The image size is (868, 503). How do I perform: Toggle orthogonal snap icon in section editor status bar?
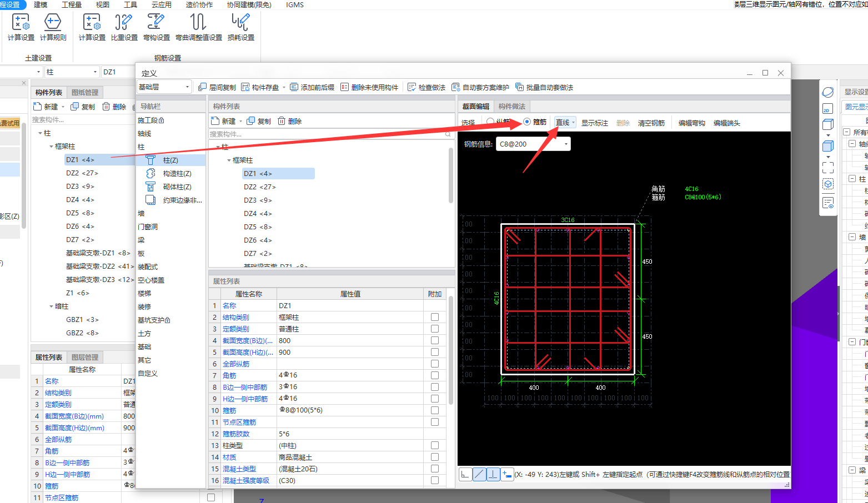465,474
